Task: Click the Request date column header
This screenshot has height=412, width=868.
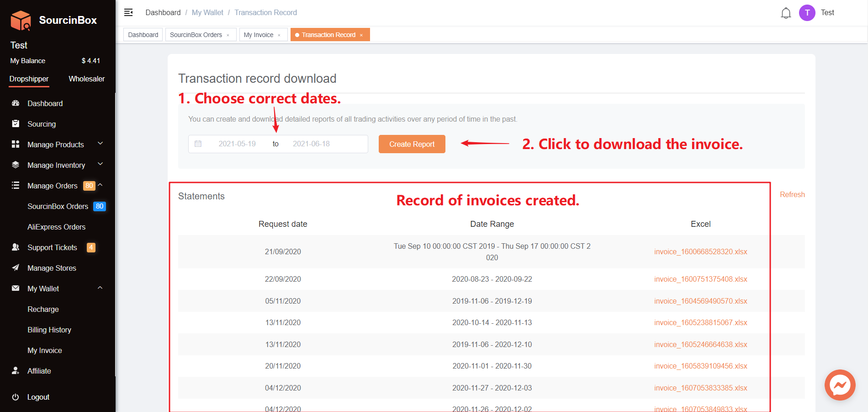Action: tap(283, 224)
